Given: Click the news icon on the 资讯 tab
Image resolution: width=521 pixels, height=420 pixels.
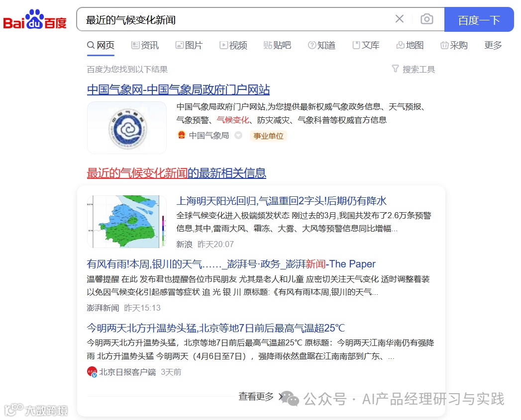Looking at the screenshot, I should pyautogui.click(x=135, y=45).
